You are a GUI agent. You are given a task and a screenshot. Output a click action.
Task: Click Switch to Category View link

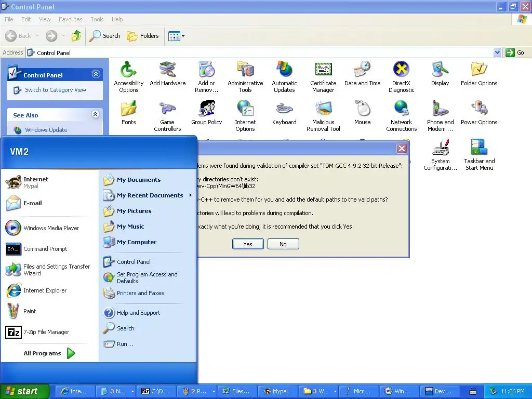55,90
